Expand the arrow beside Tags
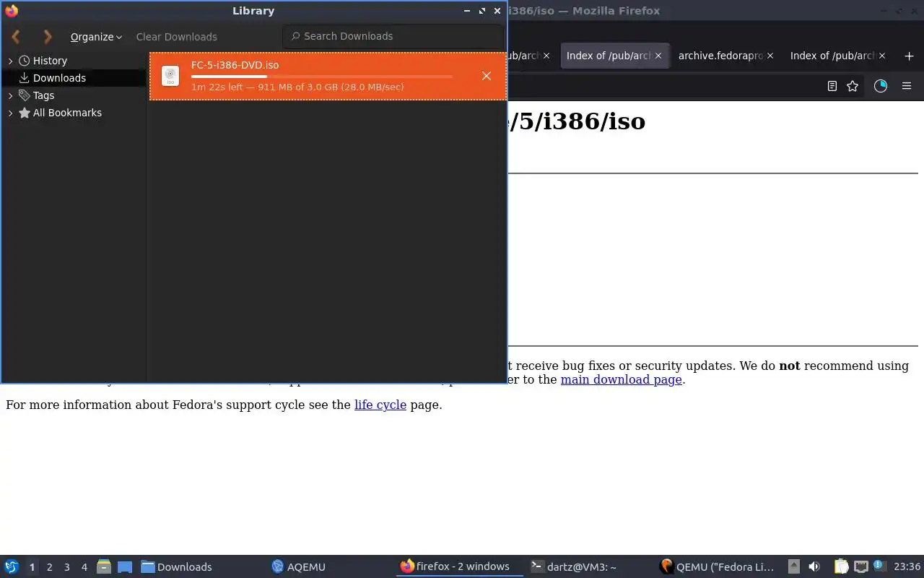This screenshot has height=578, width=924. [10, 95]
